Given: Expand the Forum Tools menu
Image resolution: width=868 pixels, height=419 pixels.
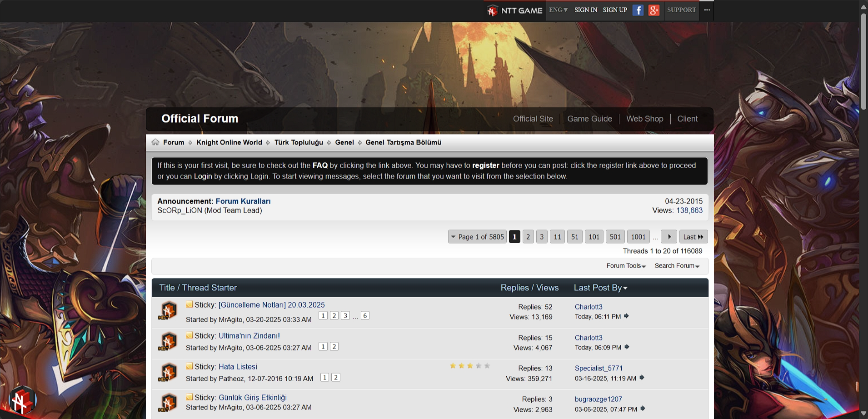Looking at the screenshot, I should [626, 266].
